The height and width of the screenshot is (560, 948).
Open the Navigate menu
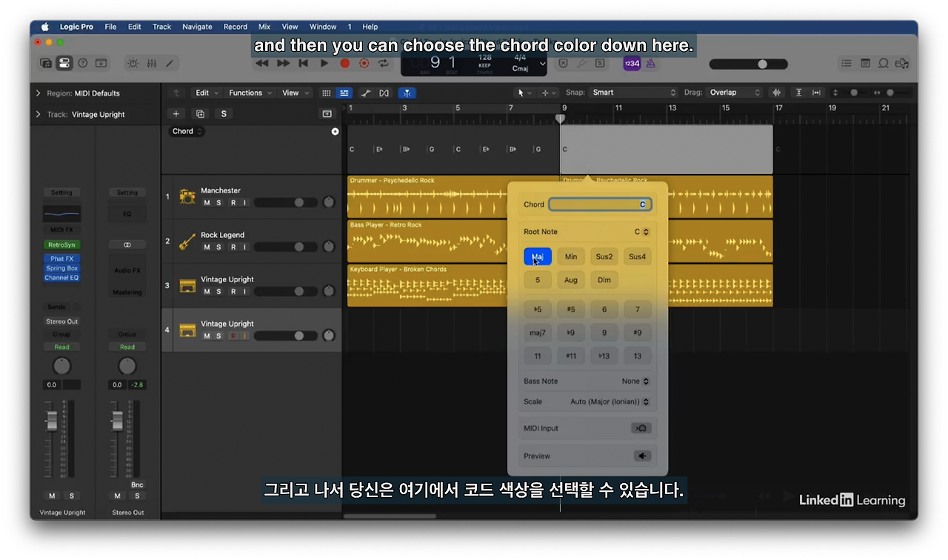[x=197, y=27]
